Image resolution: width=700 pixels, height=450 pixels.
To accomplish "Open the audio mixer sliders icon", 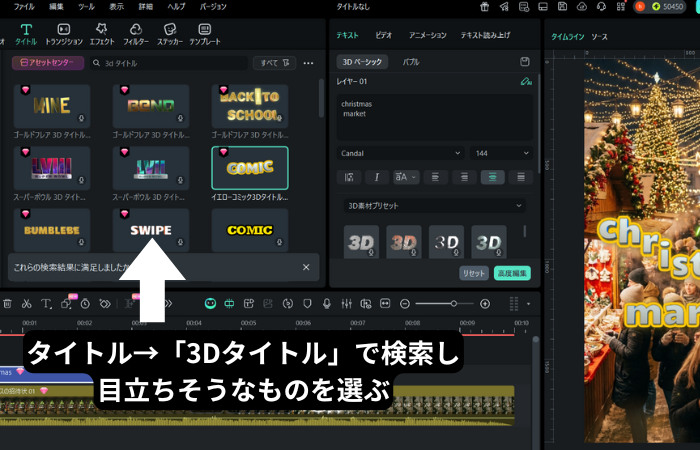I will click(346, 304).
